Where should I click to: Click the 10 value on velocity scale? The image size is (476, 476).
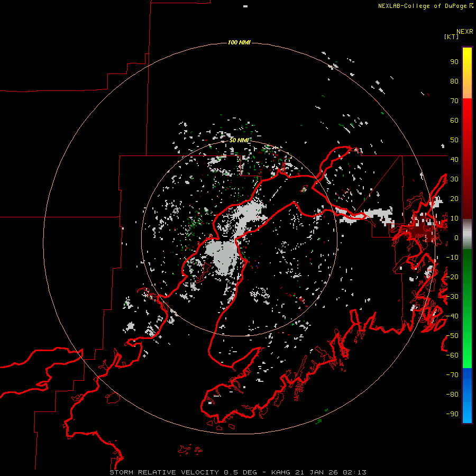pos(454,218)
